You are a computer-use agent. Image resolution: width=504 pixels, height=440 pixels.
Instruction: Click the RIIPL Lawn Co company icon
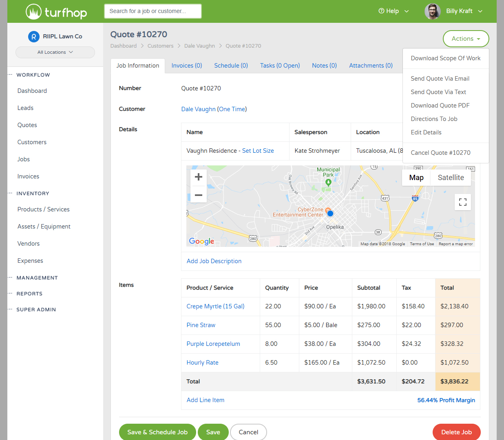33,37
